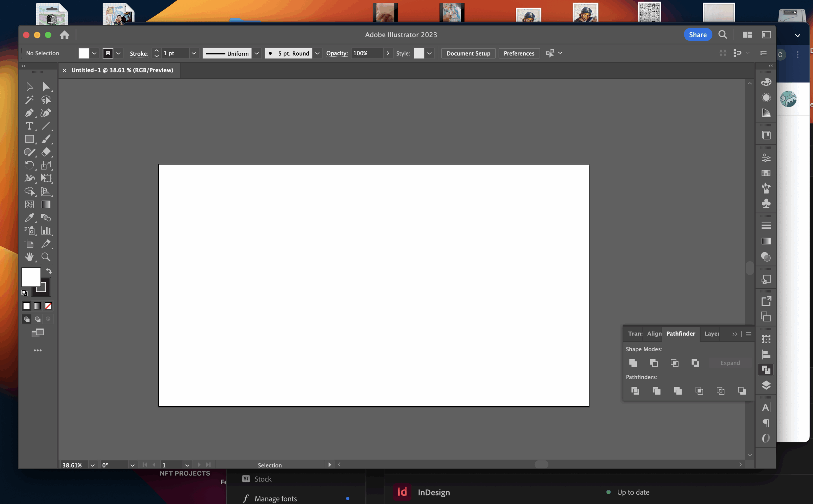Image resolution: width=813 pixels, height=504 pixels.
Task: Select the Rectangle tool
Action: point(29,139)
